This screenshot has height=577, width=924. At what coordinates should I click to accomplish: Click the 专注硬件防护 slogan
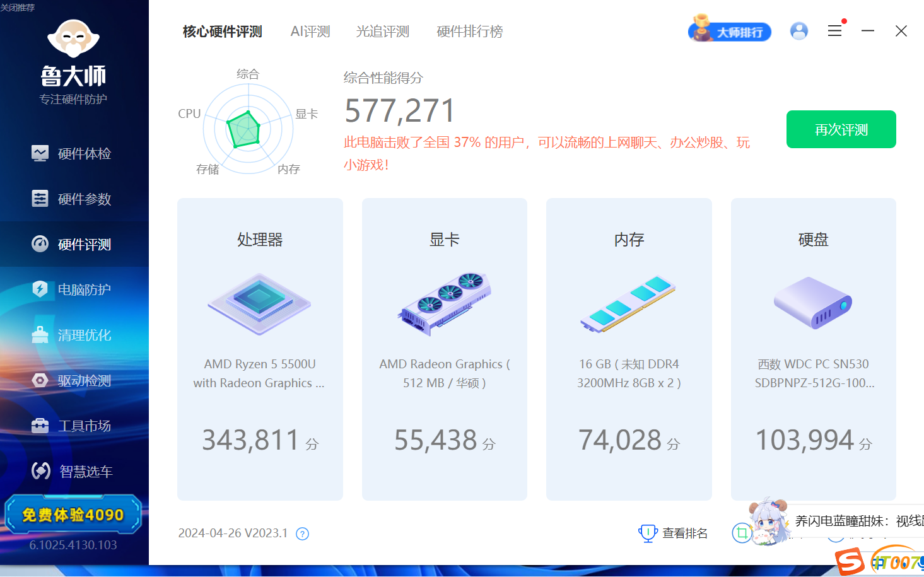pyautogui.click(x=73, y=99)
